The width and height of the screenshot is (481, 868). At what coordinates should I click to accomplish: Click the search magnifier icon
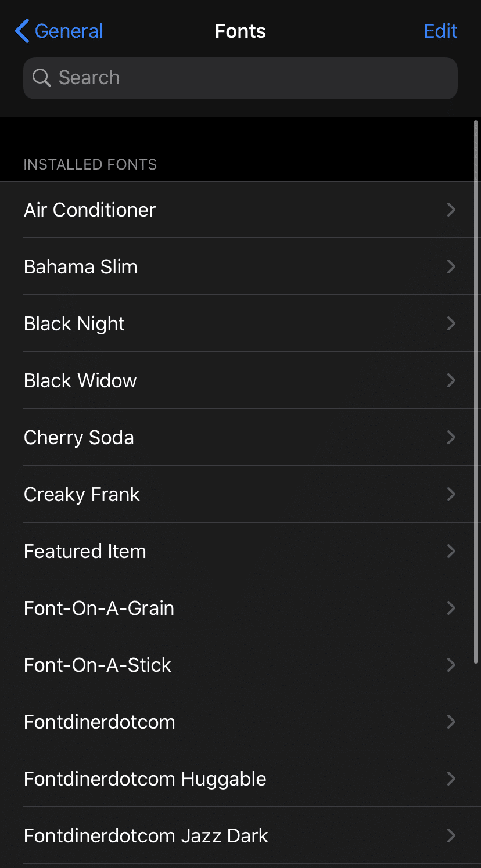[x=41, y=78]
